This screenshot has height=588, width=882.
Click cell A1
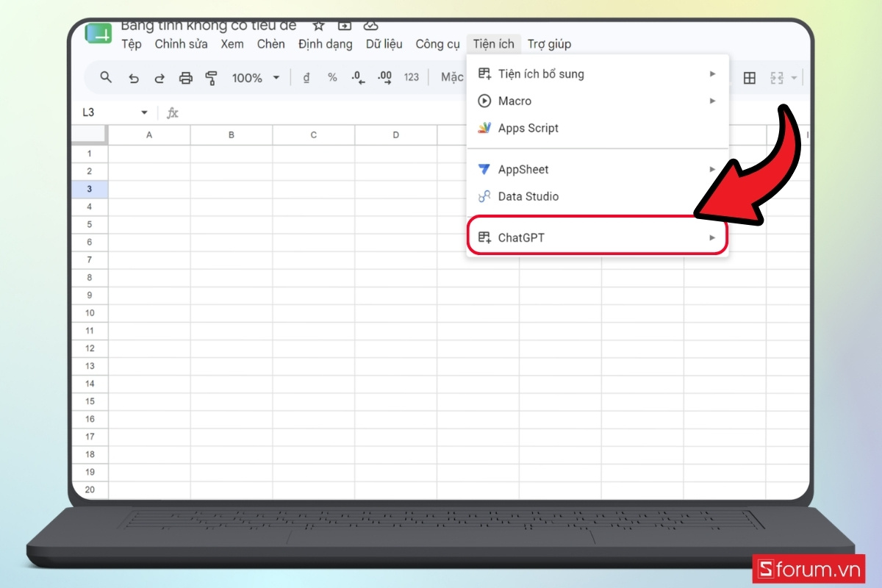149,154
